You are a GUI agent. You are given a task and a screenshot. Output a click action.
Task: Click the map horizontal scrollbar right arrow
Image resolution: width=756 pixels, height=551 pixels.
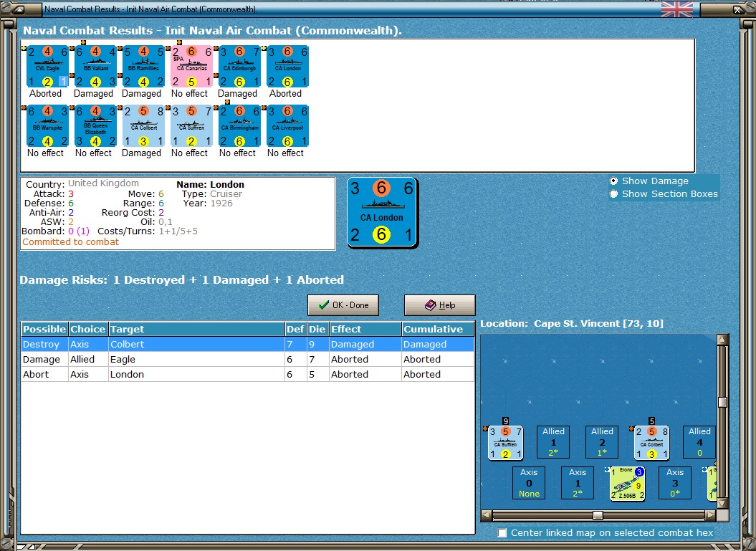click(709, 515)
